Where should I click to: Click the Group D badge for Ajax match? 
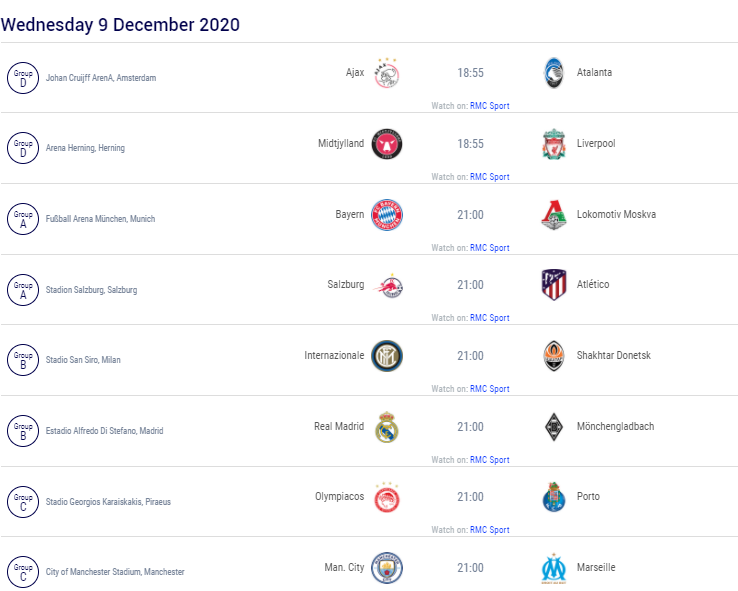tap(23, 78)
